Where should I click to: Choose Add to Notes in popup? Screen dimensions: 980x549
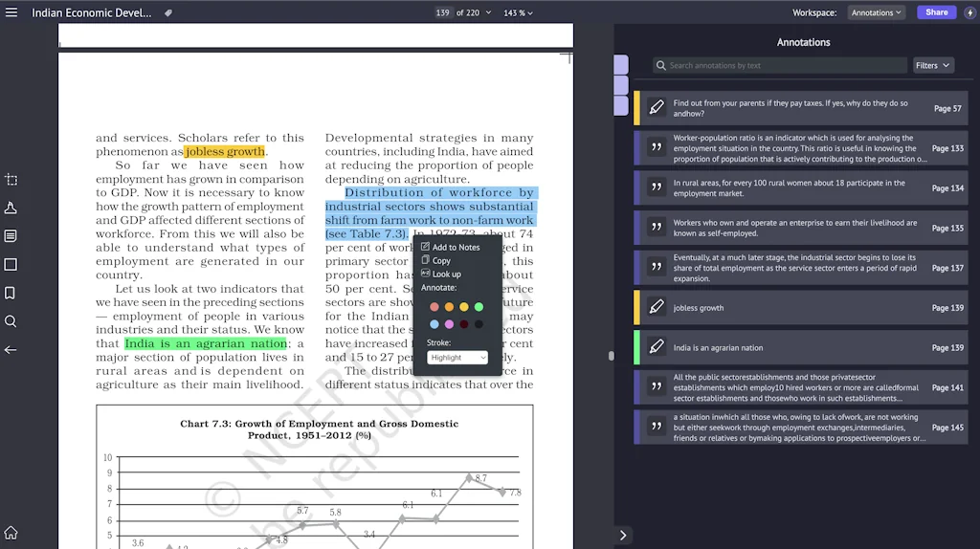[x=450, y=248]
